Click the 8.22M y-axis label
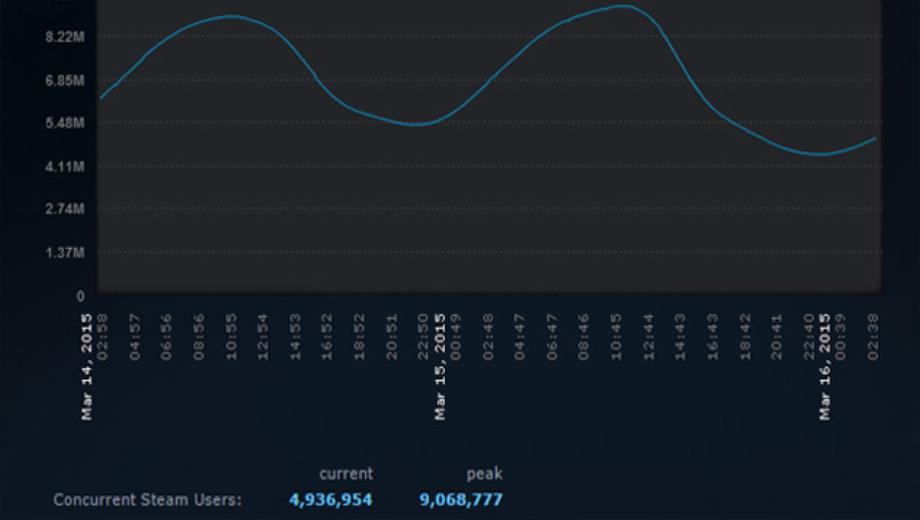Image resolution: width=920 pixels, height=520 pixels. pos(65,37)
